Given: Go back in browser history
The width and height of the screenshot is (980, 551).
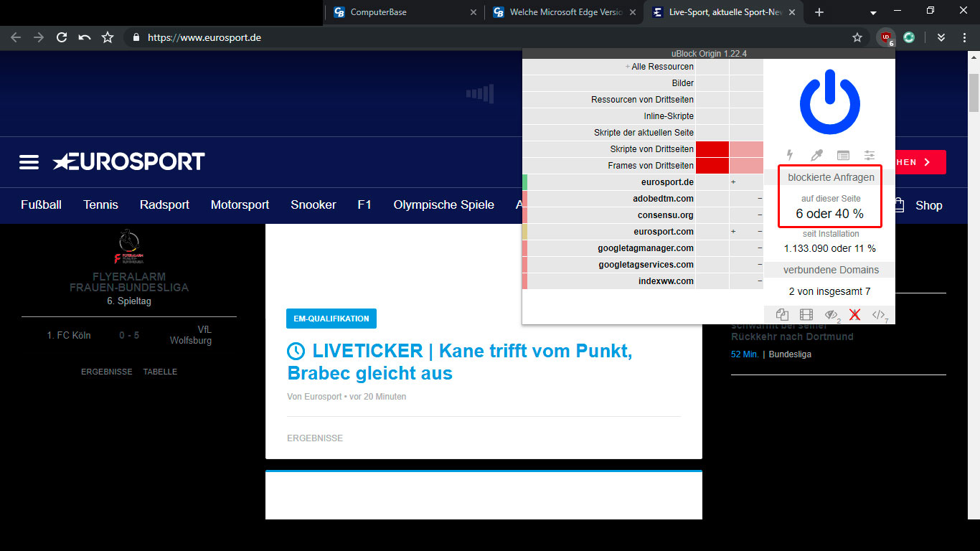Looking at the screenshot, I should pos(16,37).
